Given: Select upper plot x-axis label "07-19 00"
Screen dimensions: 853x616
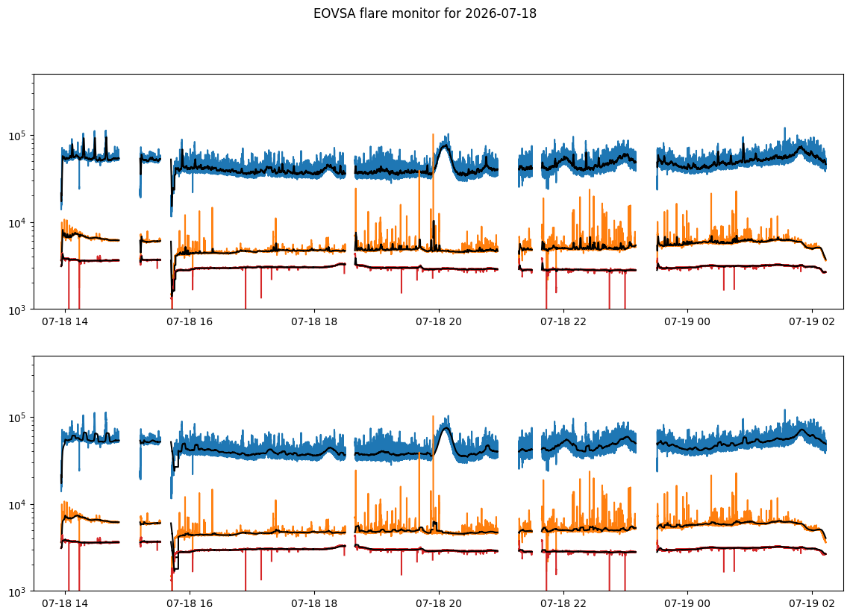Looking at the screenshot, I should [687, 321].
